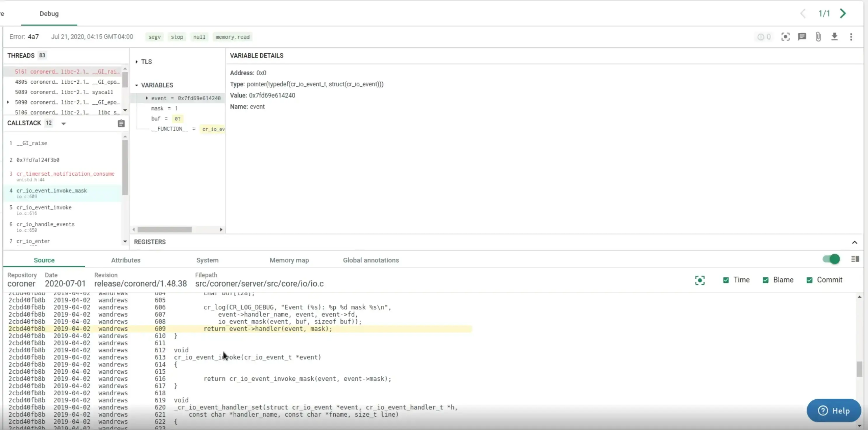The width and height of the screenshot is (868, 430).
Task: Click the variables panel horizontal scrollbar
Action: click(x=164, y=230)
